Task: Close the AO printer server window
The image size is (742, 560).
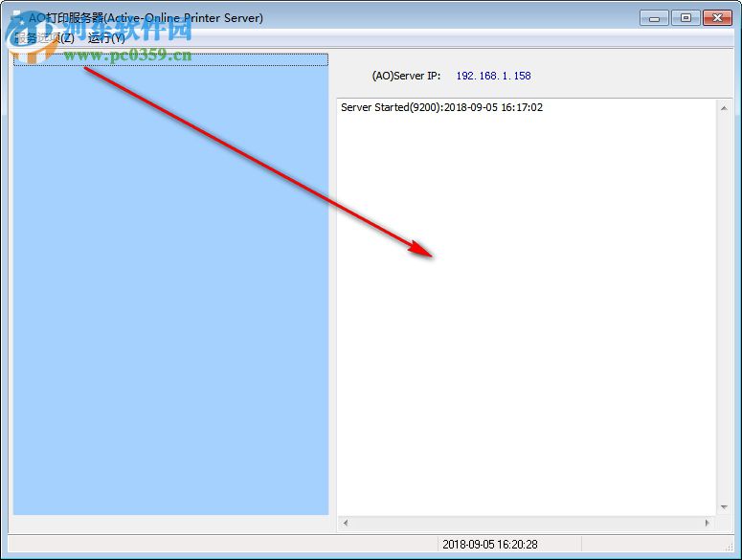Action: tap(717, 18)
